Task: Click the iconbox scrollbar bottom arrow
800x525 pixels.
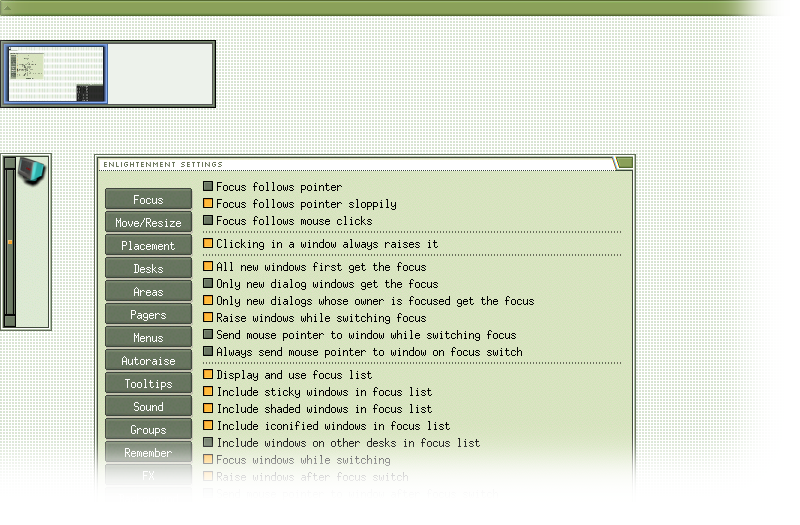Action: point(10,321)
